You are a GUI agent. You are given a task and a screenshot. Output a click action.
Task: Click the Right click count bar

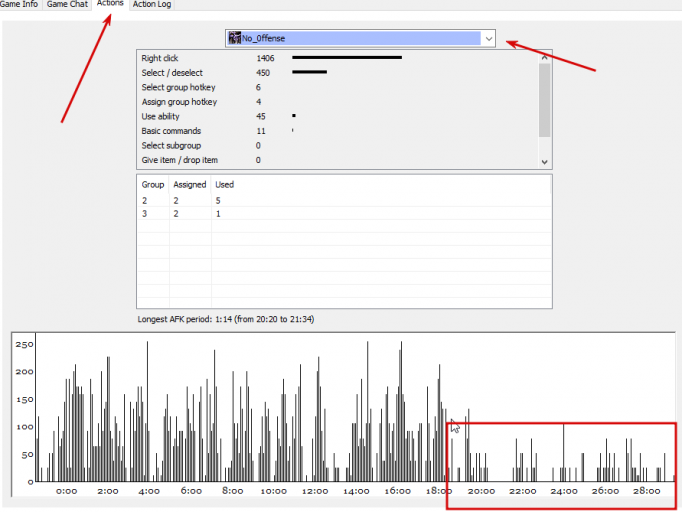pyautogui.click(x=347, y=57)
